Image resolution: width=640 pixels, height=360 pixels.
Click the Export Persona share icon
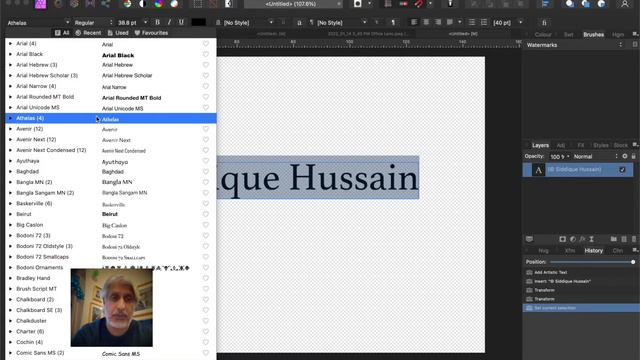click(105, 4)
